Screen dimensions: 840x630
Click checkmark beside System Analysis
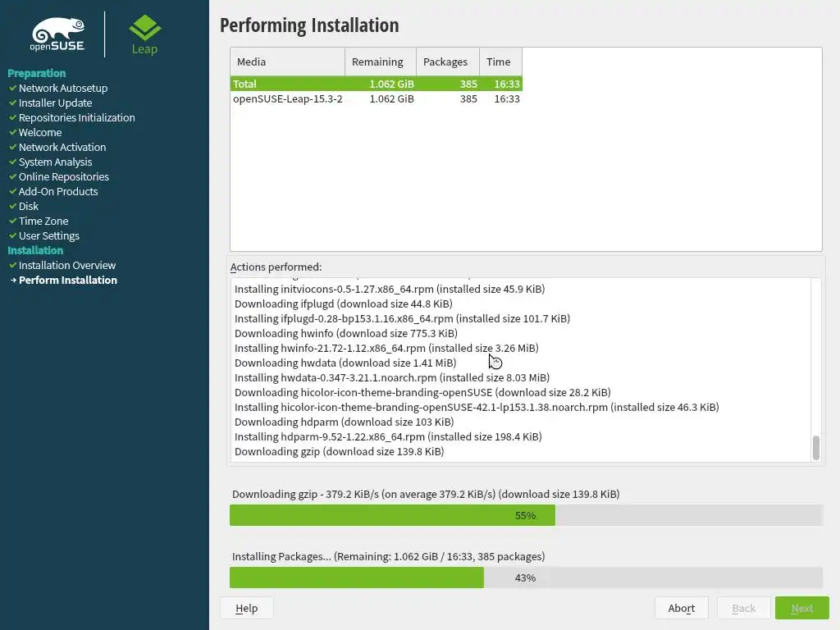(13, 162)
